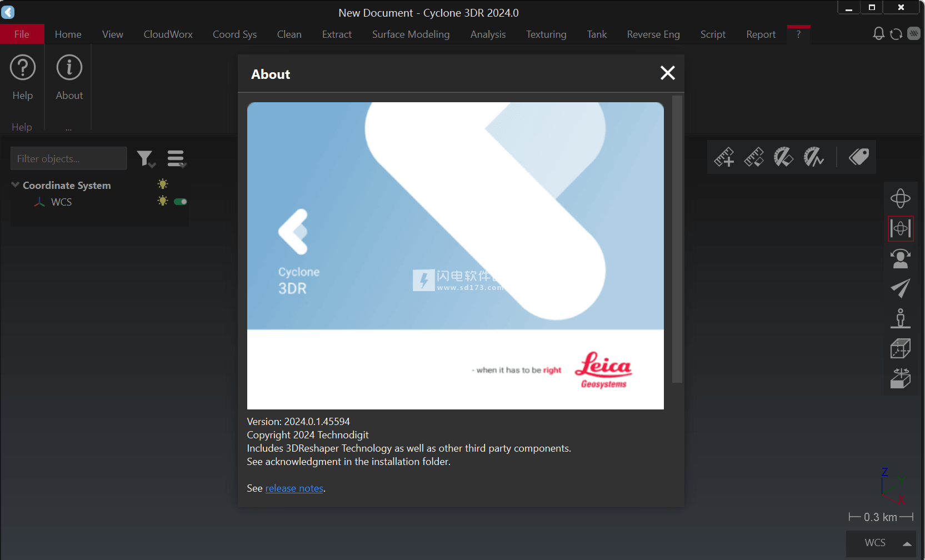Open the Coord Sys ribbon tab
925x560 pixels.
click(235, 34)
